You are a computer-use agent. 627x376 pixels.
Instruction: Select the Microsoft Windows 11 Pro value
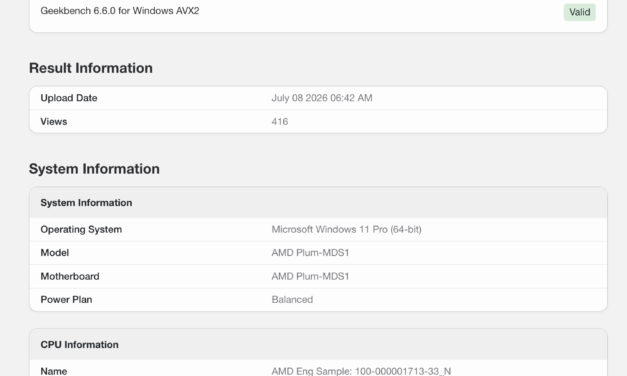tap(346, 230)
